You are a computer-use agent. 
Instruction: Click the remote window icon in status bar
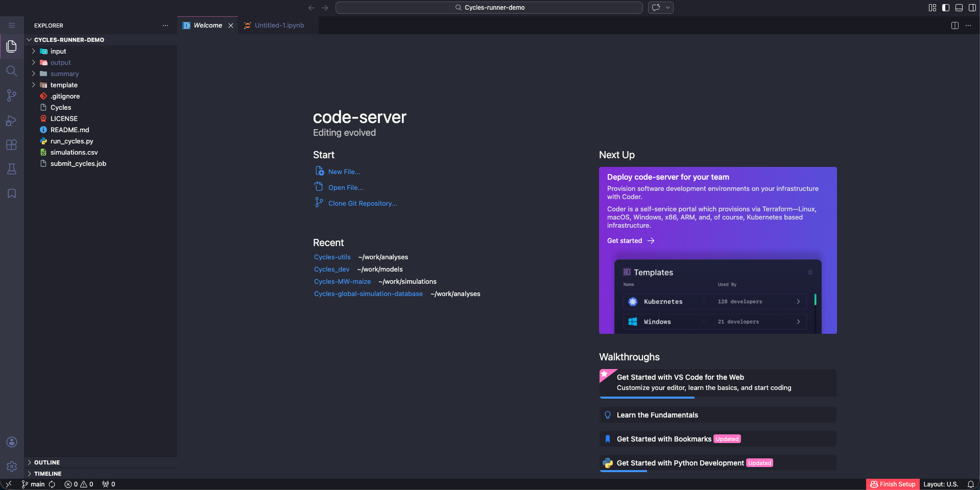pyautogui.click(x=9, y=484)
